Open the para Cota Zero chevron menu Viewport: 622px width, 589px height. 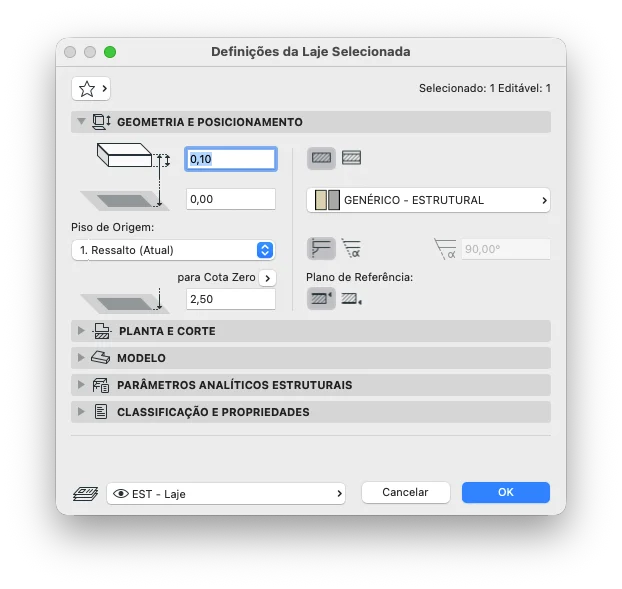pos(267,278)
